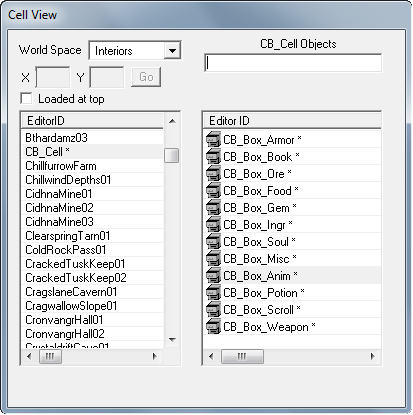
Task: Sort objects by Editor ID column header
Action: pyautogui.click(x=292, y=121)
